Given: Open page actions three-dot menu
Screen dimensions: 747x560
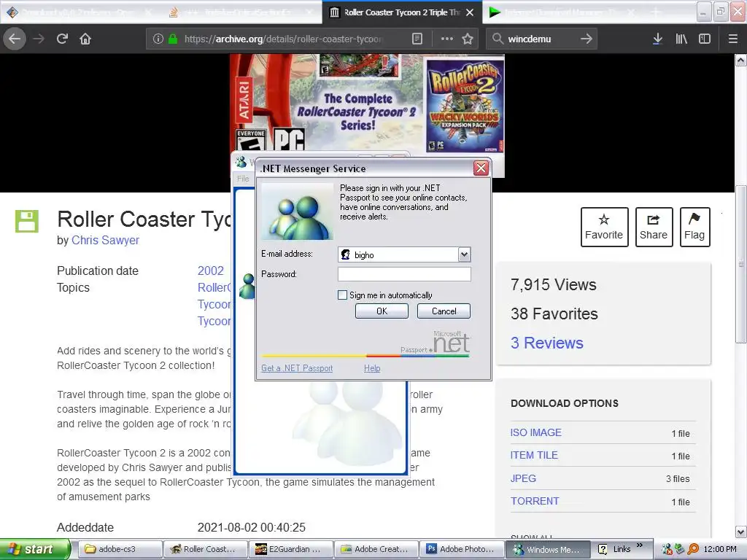Looking at the screenshot, I should tap(447, 39).
